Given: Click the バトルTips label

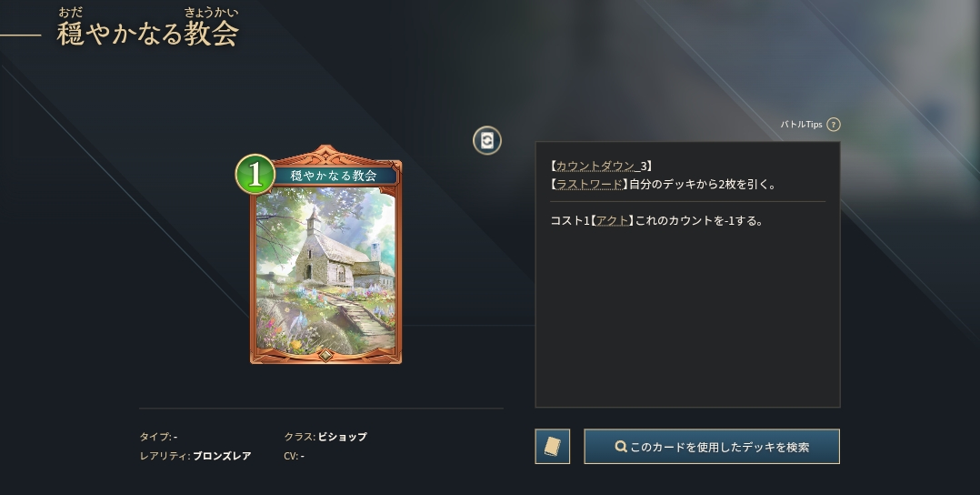Looking at the screenshot, I should pyautogui.click(x=801, y=125).
